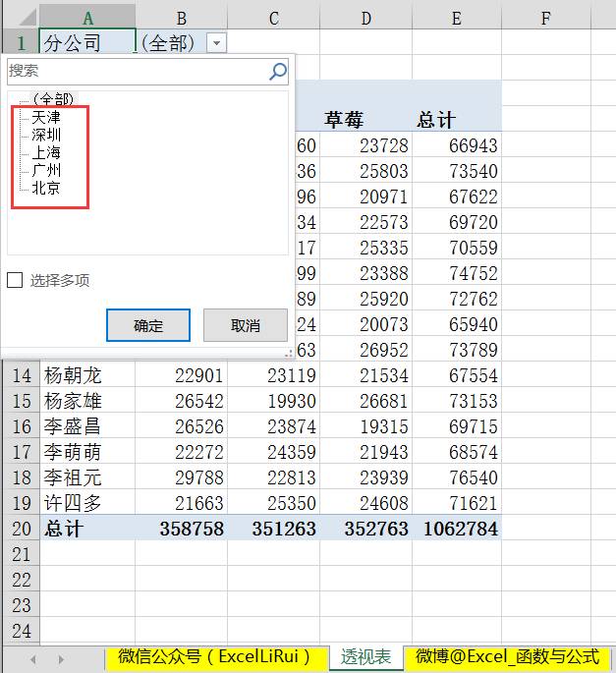
Task: Select 上海 in the filter list
Action: click(x=46, y=152)
